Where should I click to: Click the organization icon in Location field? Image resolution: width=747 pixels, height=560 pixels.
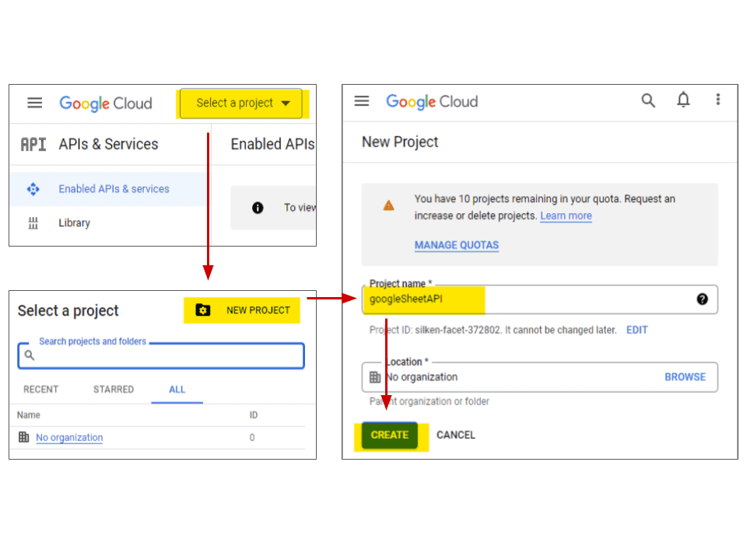pyautogui.click(x=375, y=377)
